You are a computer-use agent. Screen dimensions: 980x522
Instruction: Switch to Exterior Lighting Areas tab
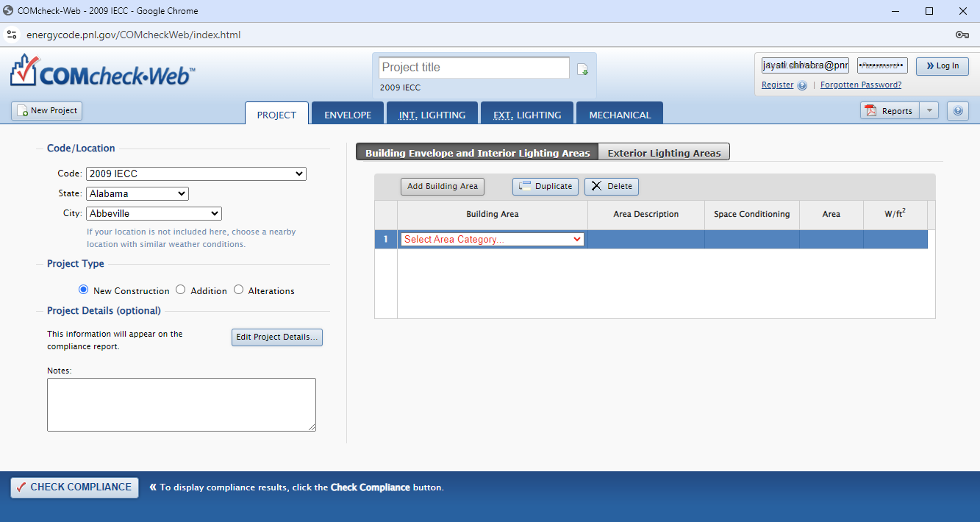click(x=664, y=152)
